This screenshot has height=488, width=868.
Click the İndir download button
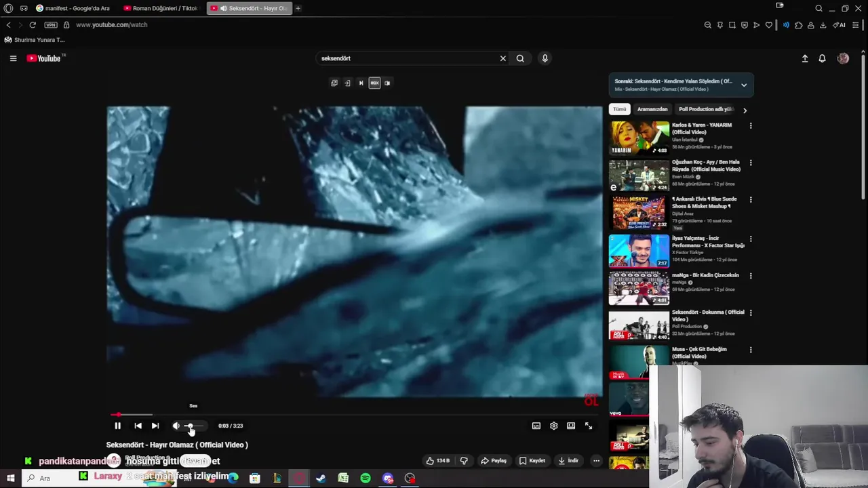point(568,461)
